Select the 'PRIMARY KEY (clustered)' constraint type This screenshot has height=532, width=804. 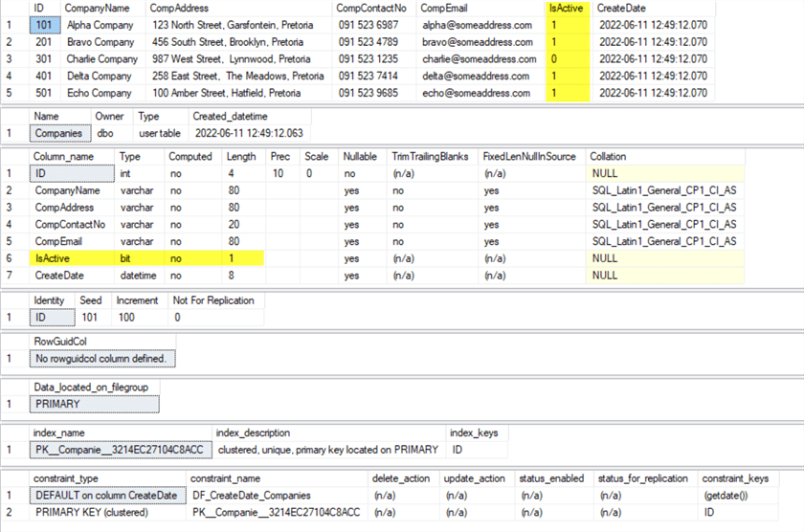point(92,513)
